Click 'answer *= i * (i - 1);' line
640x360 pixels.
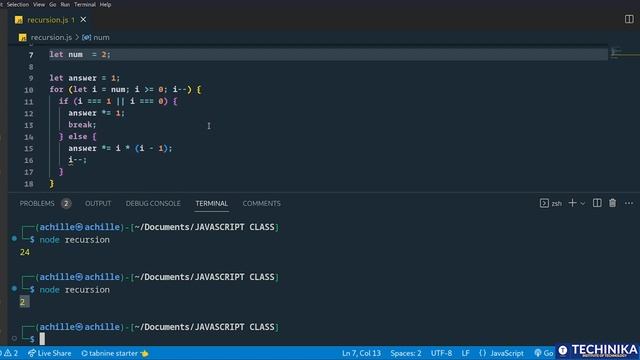(x=120, y=148)
